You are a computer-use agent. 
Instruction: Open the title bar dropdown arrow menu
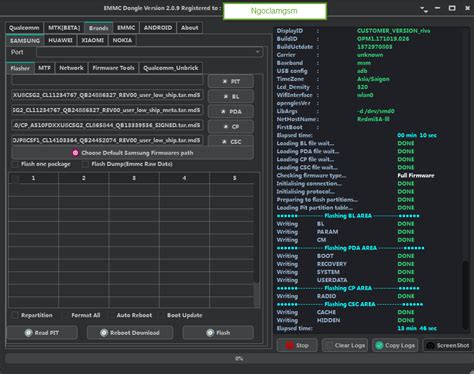click(x=424, y=9)
